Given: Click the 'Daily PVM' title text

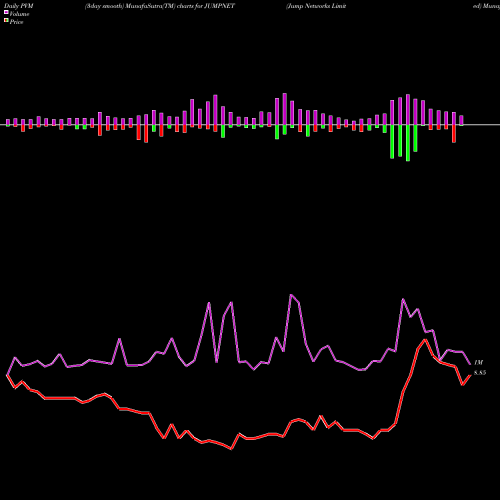Looking at the screenshot, I should [x=19, y=6].
